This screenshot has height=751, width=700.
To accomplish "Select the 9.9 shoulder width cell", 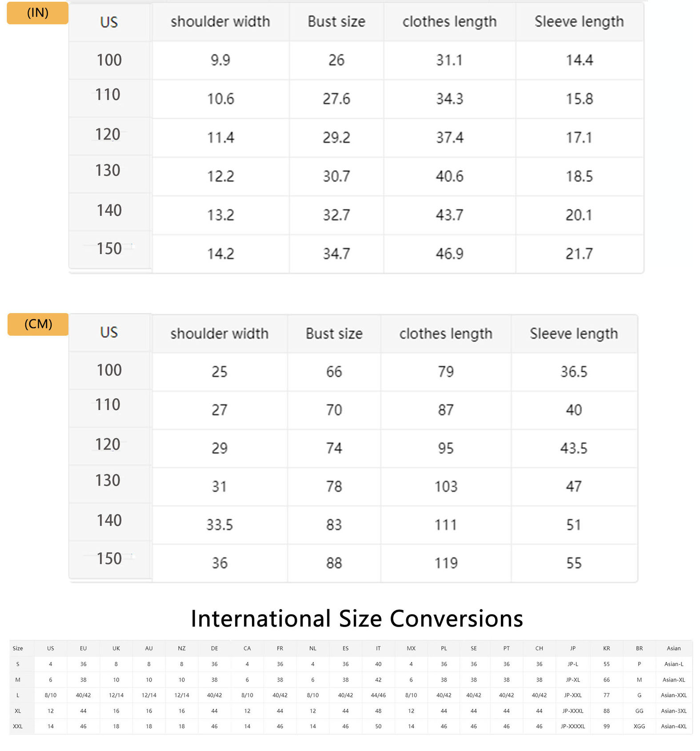I will coord(220,60).
